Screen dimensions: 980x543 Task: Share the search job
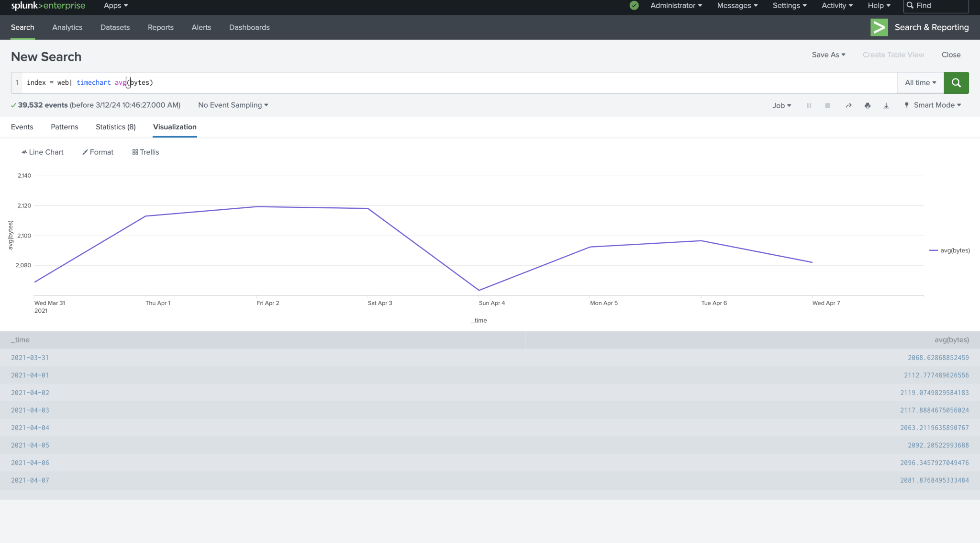coord(848,105)
